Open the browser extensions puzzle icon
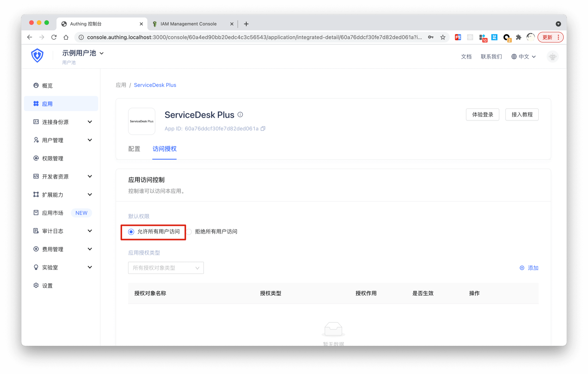Viewport: 588px width, 374px height. pyautogui.click(x=518, y=37)
